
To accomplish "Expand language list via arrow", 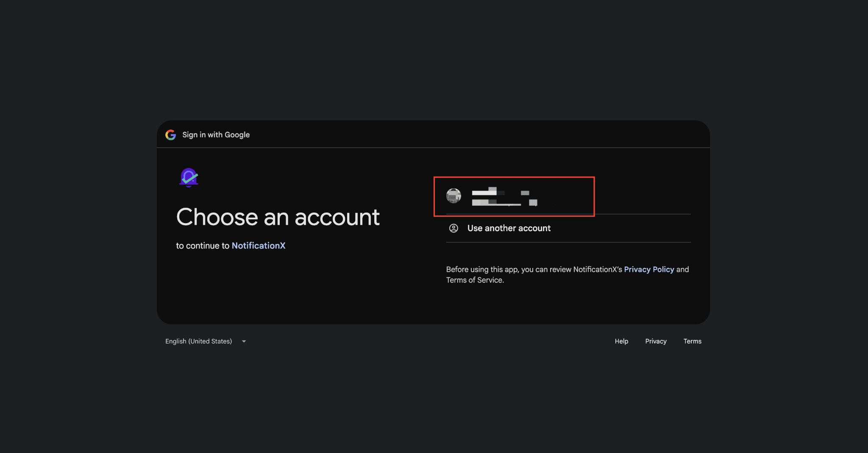I will (244, 341).
